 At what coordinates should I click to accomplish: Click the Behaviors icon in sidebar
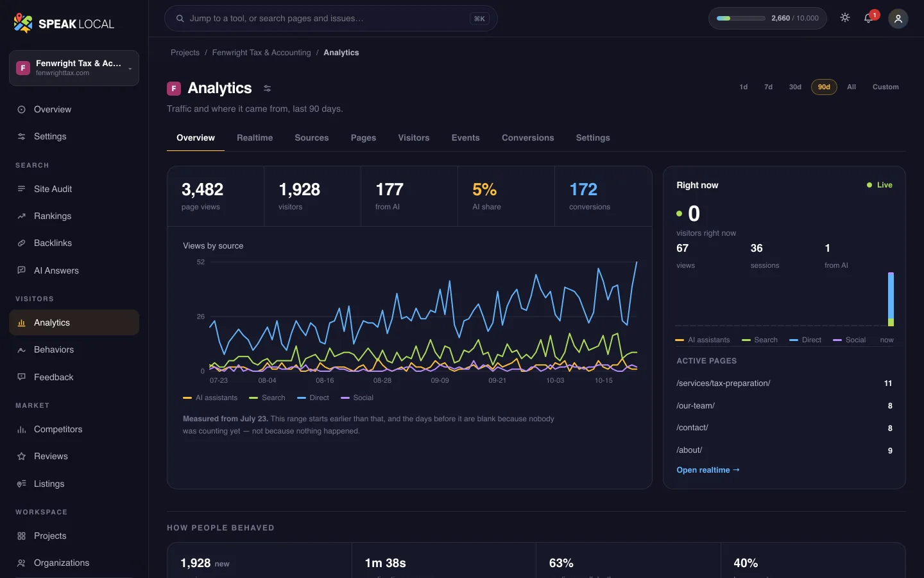(x=21, y=350)
